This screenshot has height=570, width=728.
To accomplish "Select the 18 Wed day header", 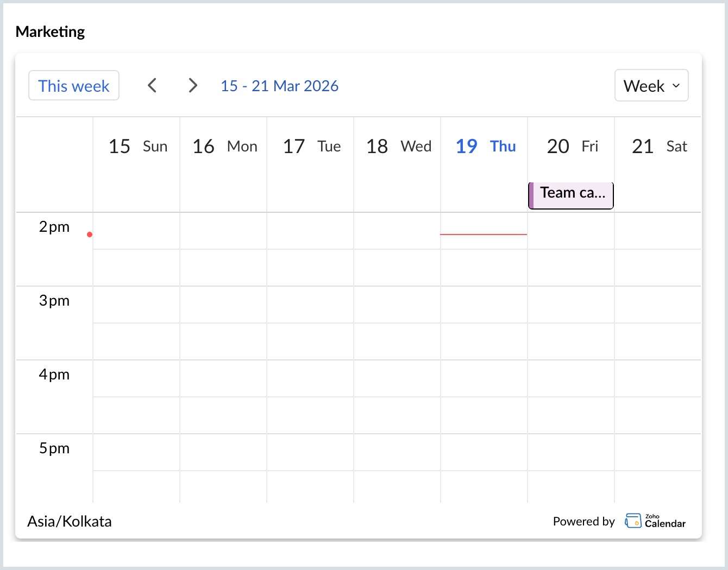I will pyautogui.click(x=398, y=147).
